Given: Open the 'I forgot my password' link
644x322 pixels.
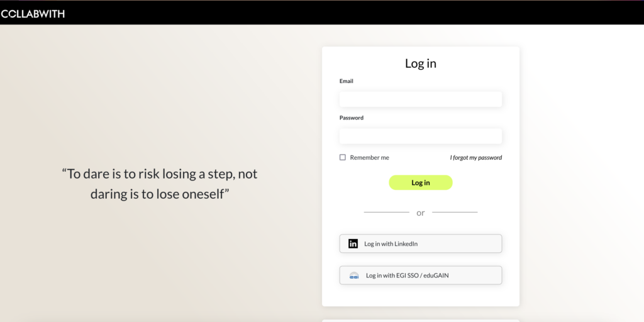Looking at the screenshot, I should [x=475, y=157].
